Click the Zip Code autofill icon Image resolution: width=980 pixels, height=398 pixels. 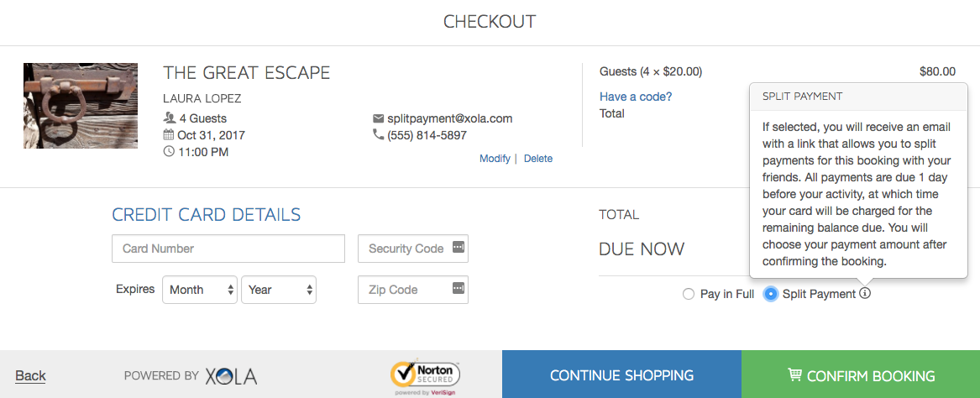coord(459,289)
